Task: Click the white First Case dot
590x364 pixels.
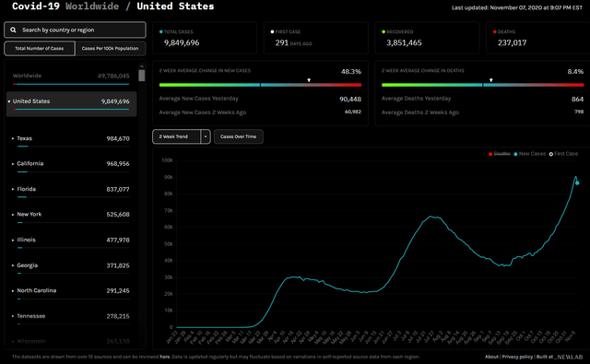Action: tap(272, 32)
